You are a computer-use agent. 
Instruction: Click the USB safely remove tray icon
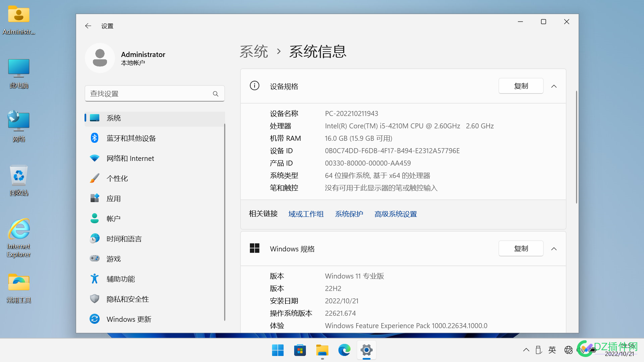539,350
